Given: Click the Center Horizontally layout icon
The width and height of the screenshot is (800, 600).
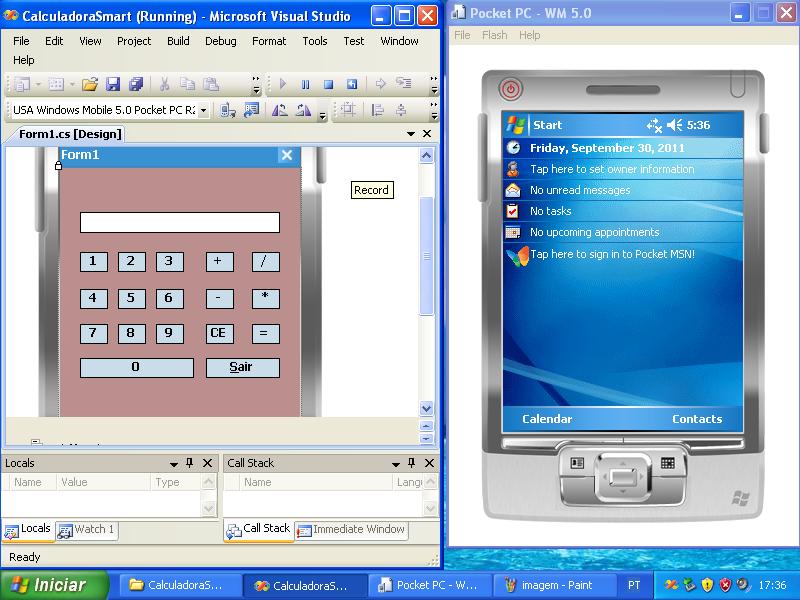Looking at the screenshot, I should click(x=402, y=110).
